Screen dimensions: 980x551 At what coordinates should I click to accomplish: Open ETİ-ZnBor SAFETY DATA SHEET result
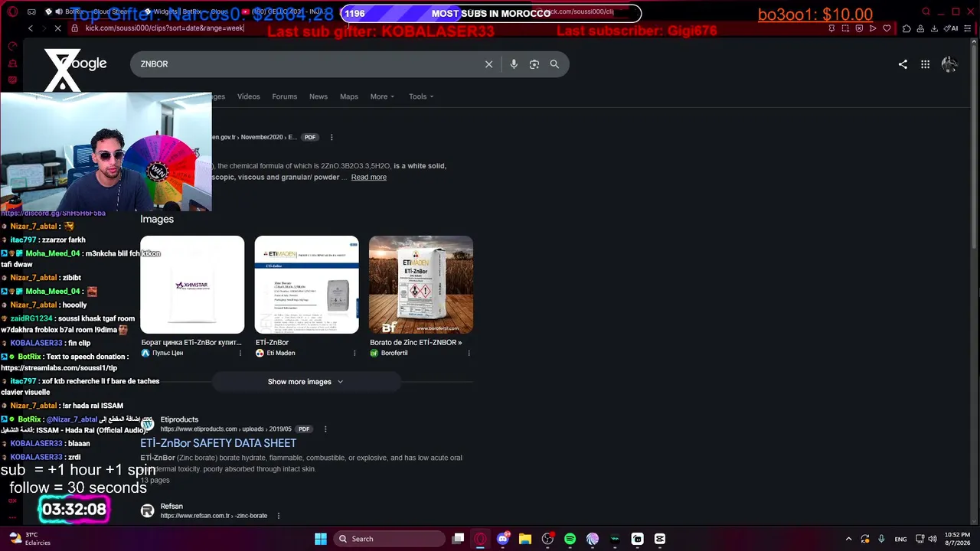218,443
